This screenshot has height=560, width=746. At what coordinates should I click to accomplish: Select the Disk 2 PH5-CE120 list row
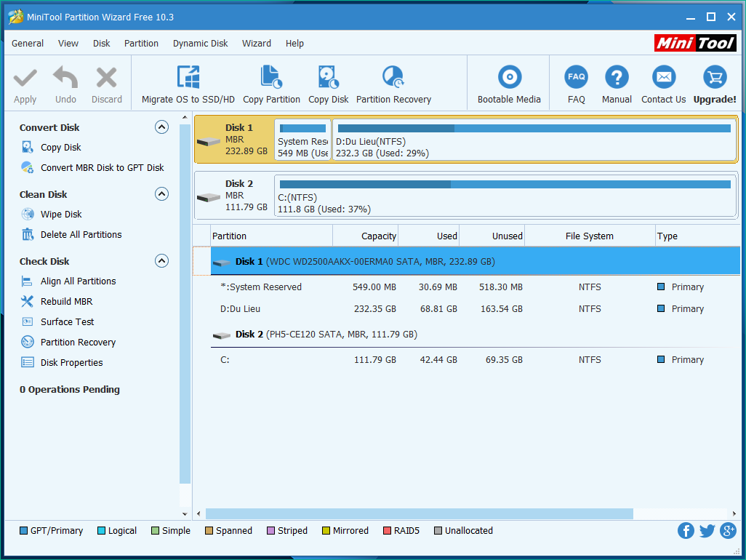(x=476, y=335)
